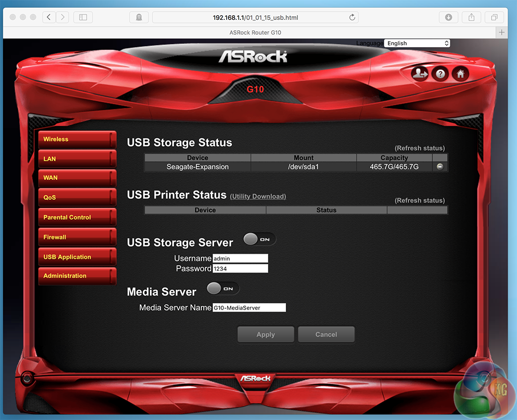Reload the page in Safari
The image size is (517, 420).
tap(352, 17)
